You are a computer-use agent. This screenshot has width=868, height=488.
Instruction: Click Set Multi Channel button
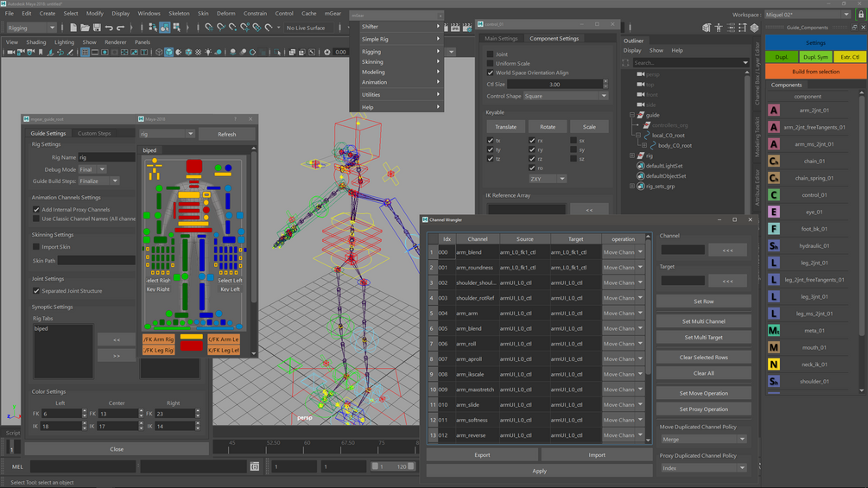pyautogui.click(x=704, y=321)
